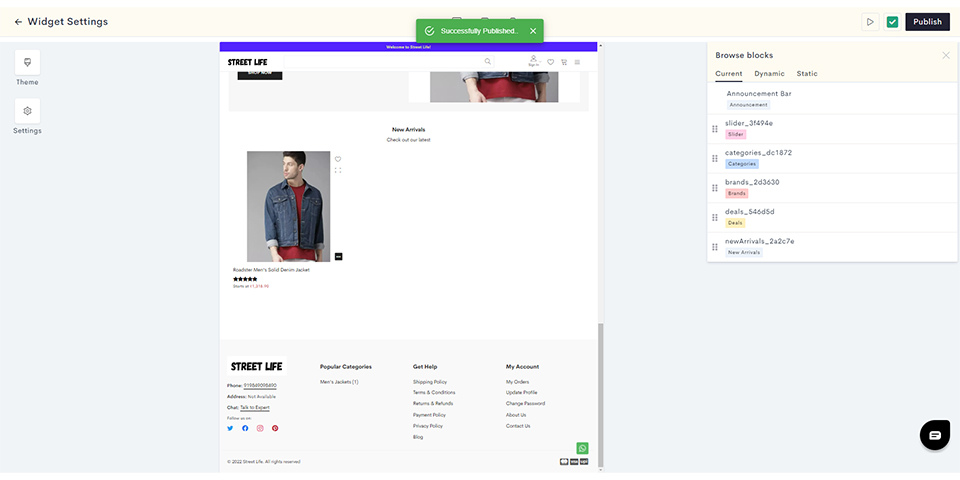The width and height of the screenshot is (960, 480).
Task: Open quick view expand icon on product
Action: pyautogui.click(x=338, y=170)
